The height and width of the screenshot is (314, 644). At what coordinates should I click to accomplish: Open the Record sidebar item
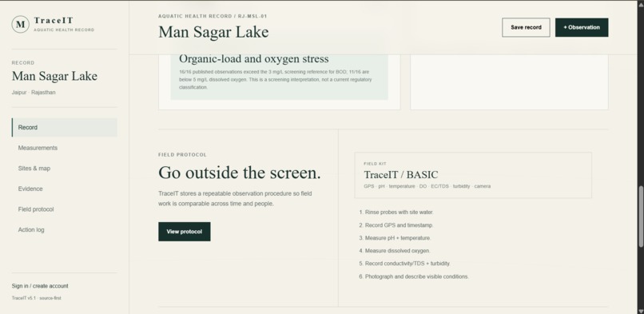coord(65,127)
